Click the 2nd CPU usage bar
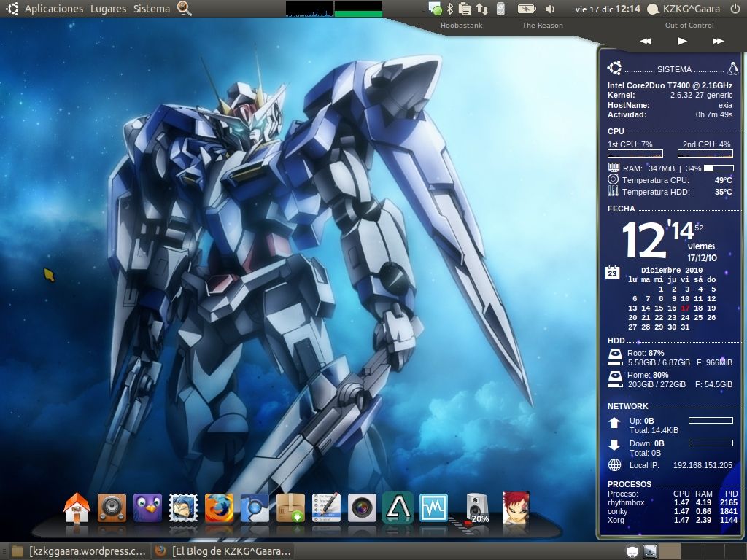This screenshot has width=747, height=560. pos(705,153)
